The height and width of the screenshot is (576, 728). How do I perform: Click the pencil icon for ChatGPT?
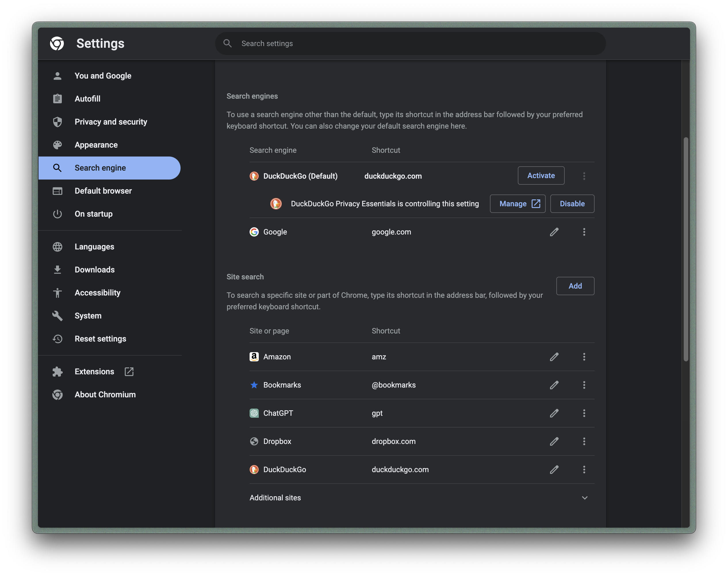554,413
